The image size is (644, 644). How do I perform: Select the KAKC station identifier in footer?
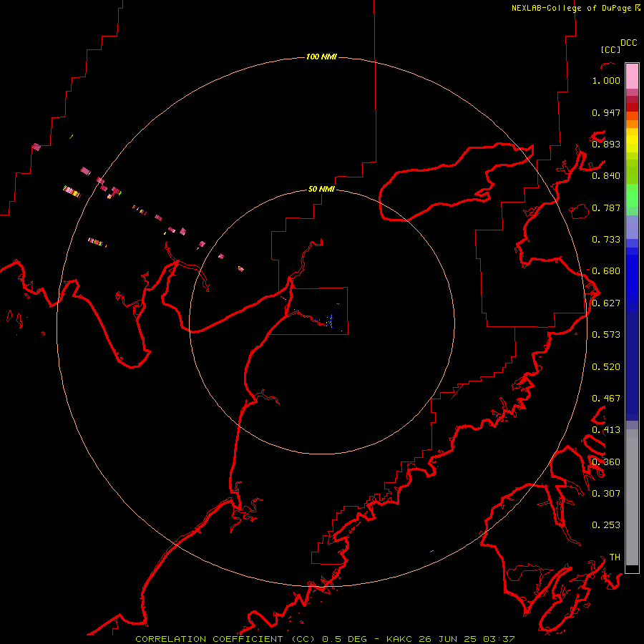point(399,639)
